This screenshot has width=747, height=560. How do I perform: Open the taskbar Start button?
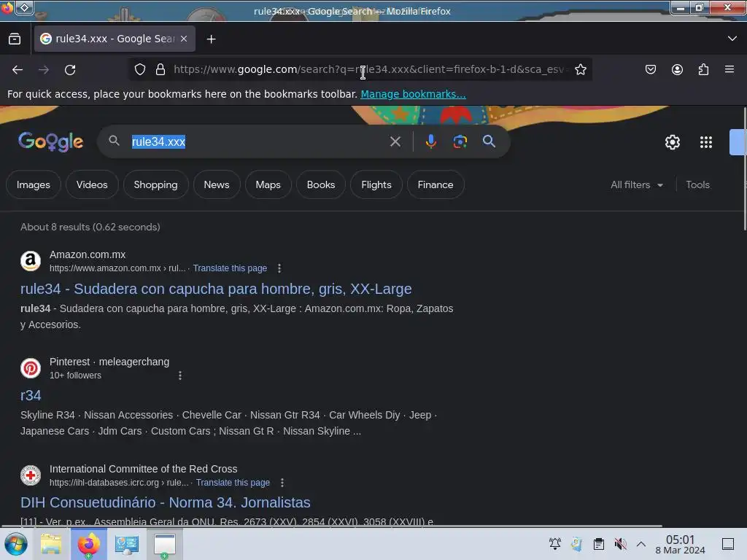(x=16, y=544)
